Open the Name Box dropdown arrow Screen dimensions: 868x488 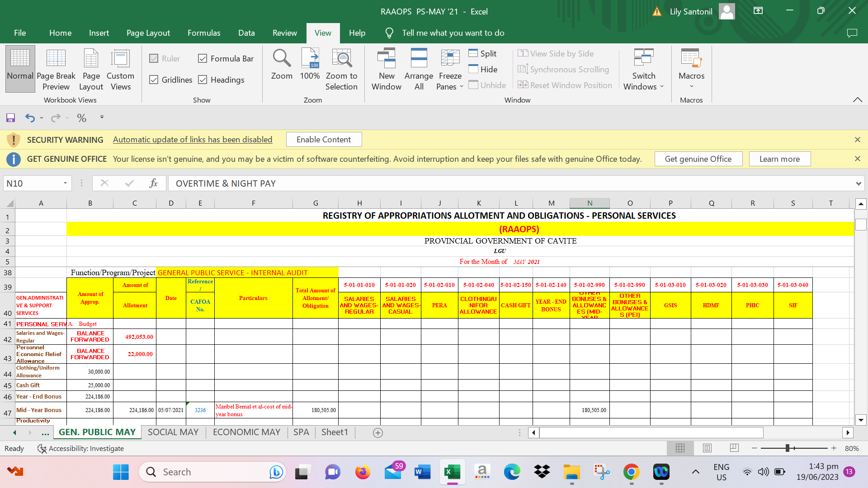click(x=65, y=183)
